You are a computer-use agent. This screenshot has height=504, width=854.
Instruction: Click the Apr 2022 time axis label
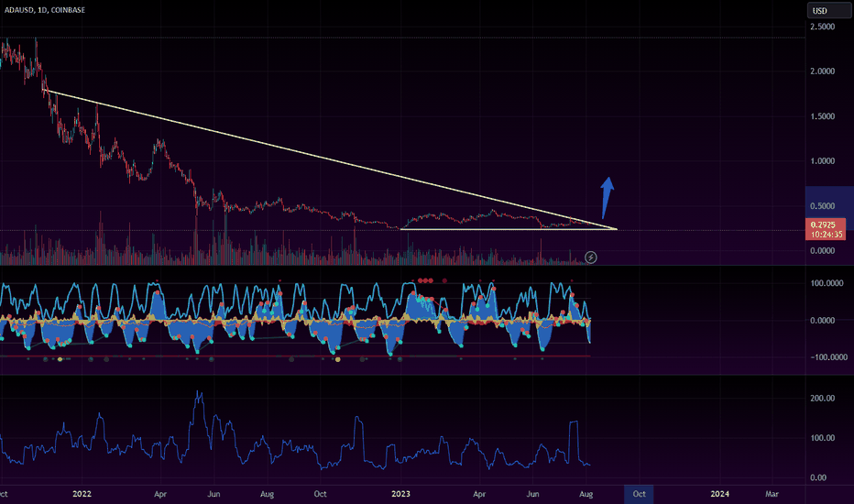coord(160,494)
